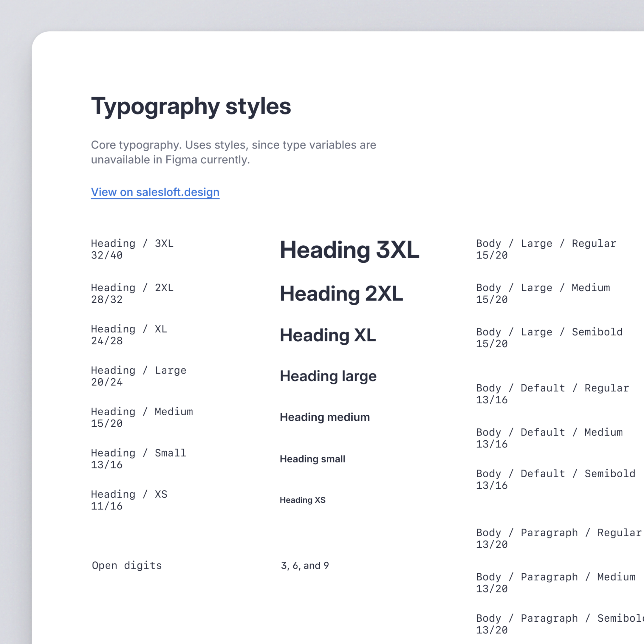644x644 pixels.
Task: Click the Heading medium sample
Action: [x=324, y=417]
